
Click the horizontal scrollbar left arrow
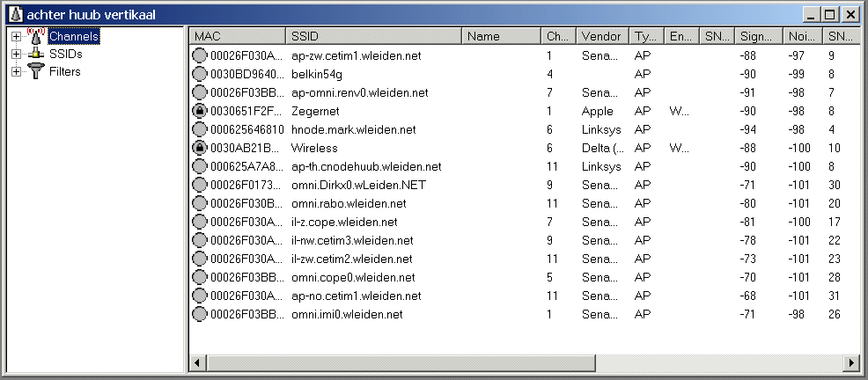[197, 362]
